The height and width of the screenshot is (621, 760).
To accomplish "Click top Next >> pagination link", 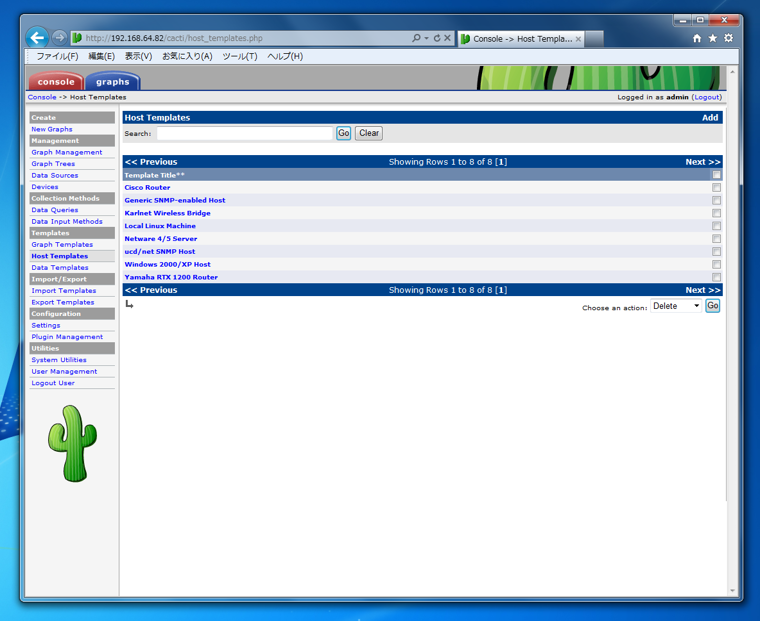I will [703, 162].
